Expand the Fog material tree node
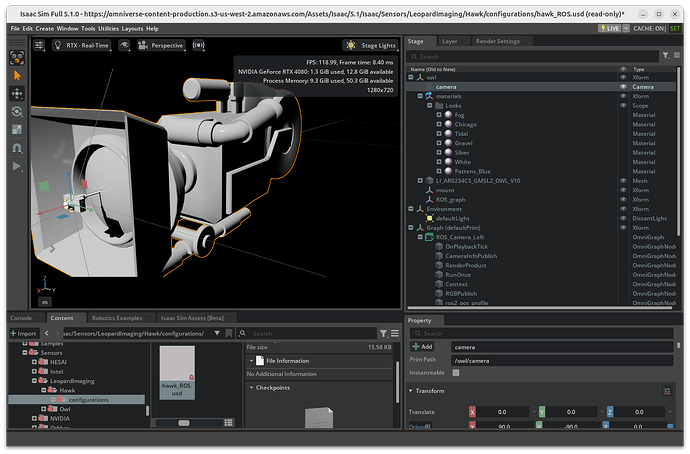 click(x=438, y=115)
